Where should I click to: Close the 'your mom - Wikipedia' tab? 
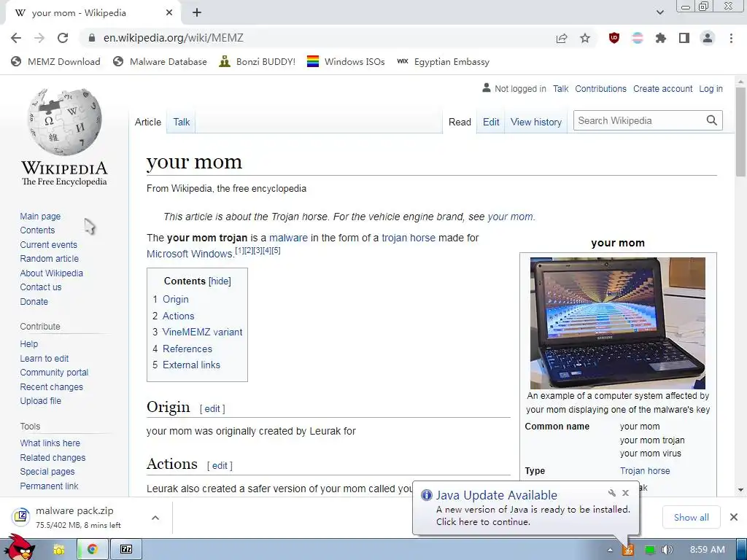click(x=169, y=13)
